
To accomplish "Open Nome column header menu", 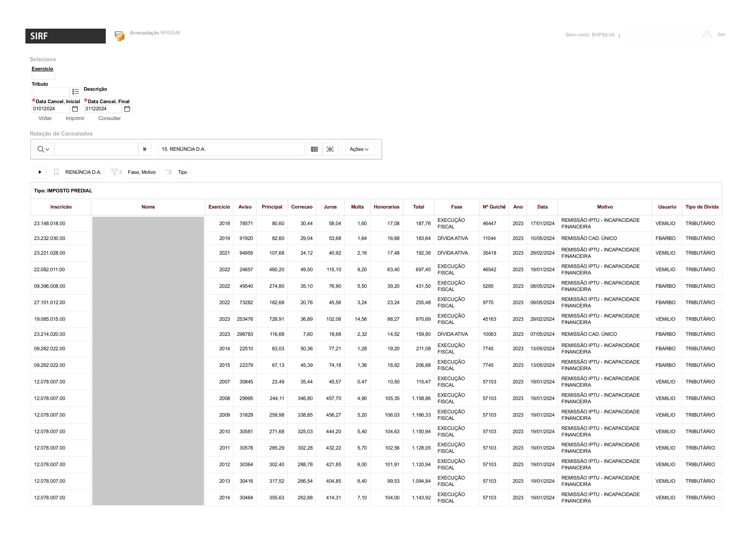I will 148,207.
